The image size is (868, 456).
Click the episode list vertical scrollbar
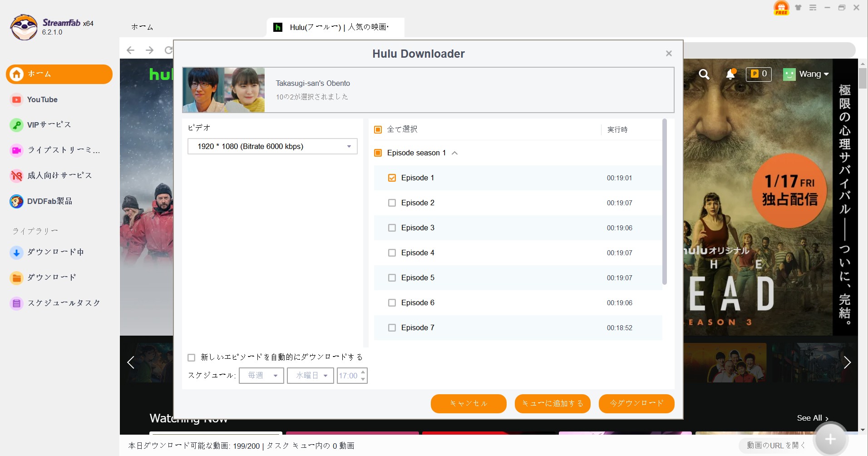[665, 202]
